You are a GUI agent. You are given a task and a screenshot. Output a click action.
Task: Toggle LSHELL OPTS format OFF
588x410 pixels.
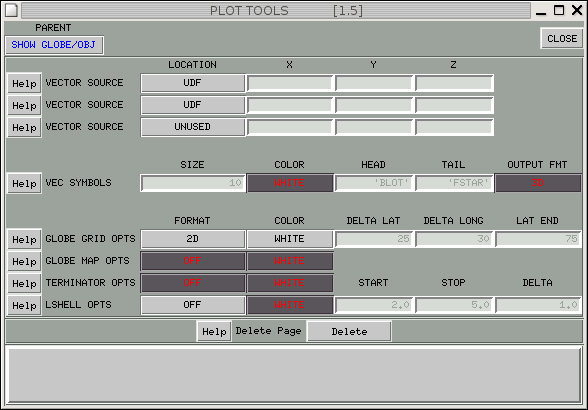point(193,305)
